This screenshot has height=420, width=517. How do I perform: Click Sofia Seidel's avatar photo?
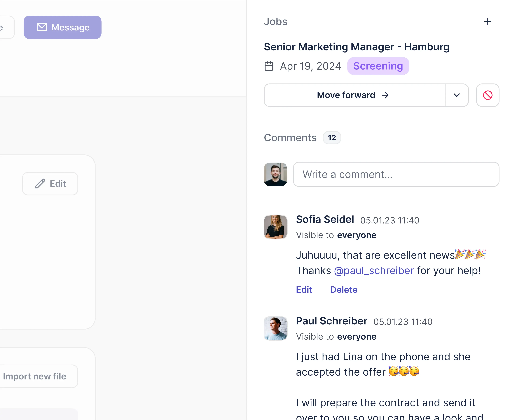tap(275, 227)
